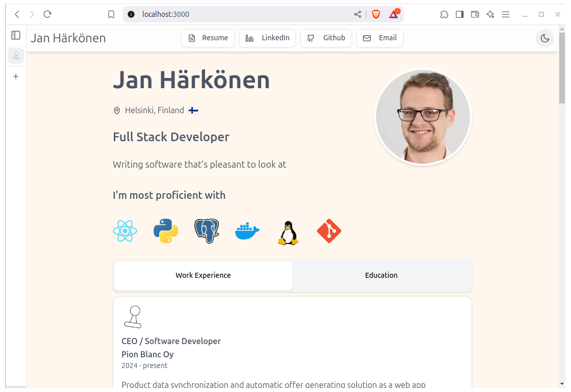
Task: Toggle the browser sidebar panel icon in toolbar
Action: [x=460, y=14]
